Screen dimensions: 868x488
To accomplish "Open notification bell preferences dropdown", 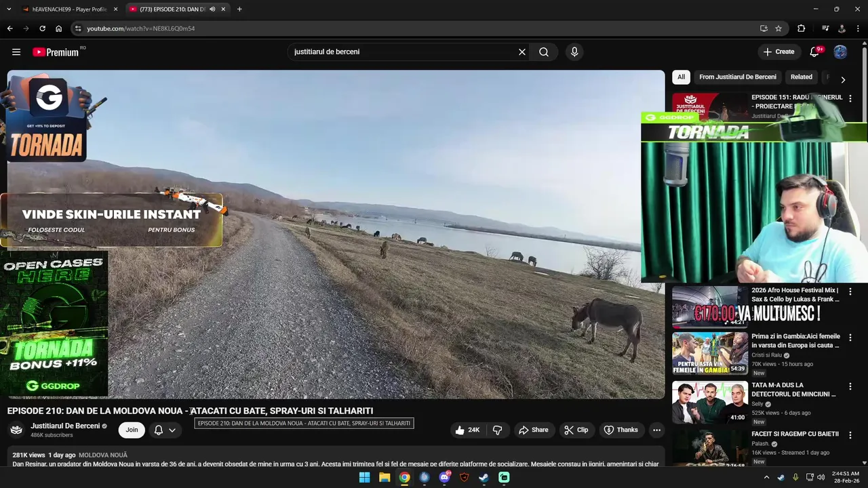I will (165, 430).
